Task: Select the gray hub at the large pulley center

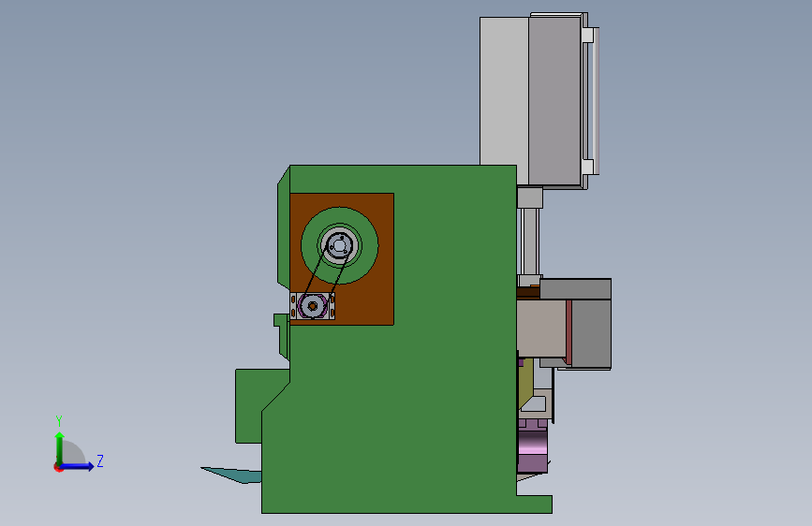Action: pos(339,246)
